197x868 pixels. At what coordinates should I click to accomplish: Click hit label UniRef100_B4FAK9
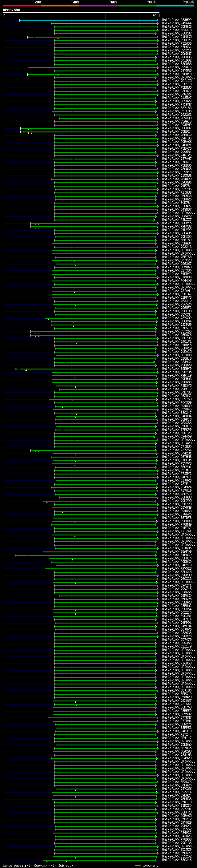click(x=177, y=555)
